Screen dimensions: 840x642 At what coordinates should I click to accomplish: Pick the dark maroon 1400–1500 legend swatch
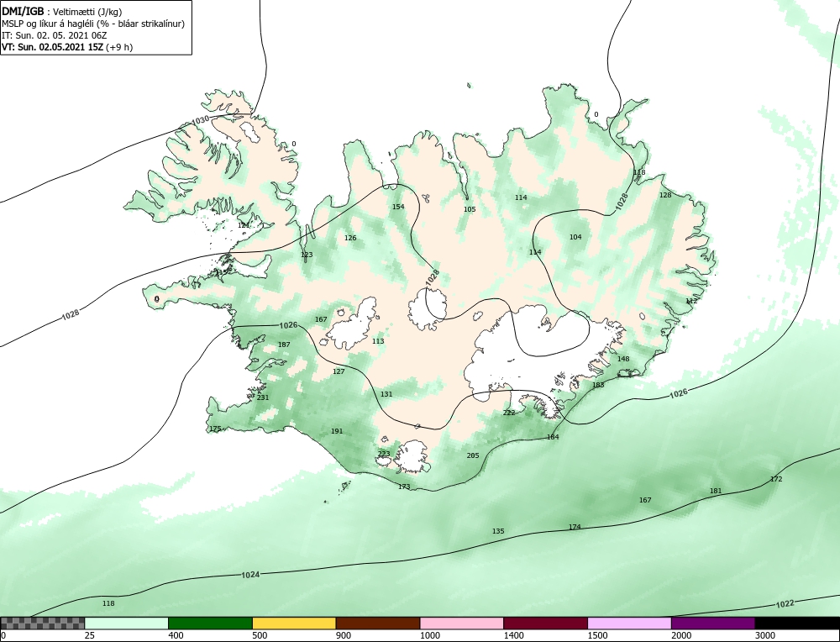tap(545, 623)
